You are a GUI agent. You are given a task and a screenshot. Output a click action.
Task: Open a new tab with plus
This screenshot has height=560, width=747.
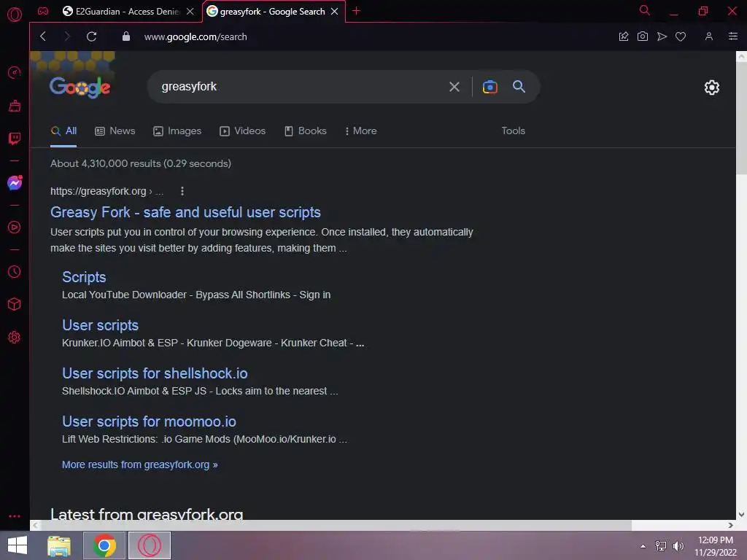tap(356, 11)
